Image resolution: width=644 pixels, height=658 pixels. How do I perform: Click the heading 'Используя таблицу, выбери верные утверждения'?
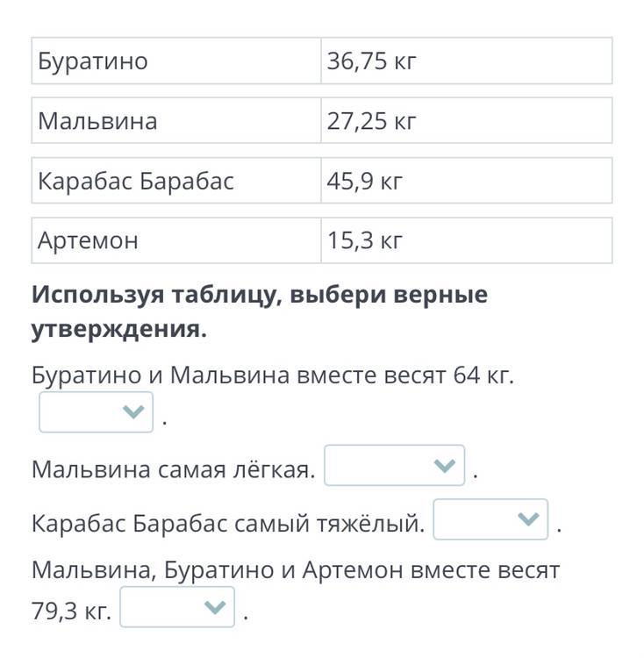pyautogui.click(x=260, y=311)
